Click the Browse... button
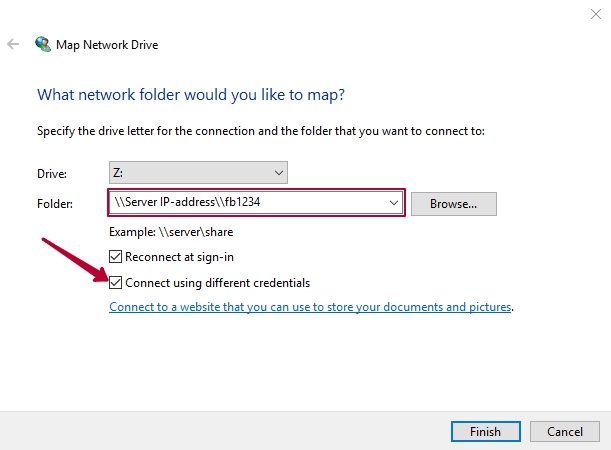The width and height of the screenshot is (611, 450). click(454, 204)
